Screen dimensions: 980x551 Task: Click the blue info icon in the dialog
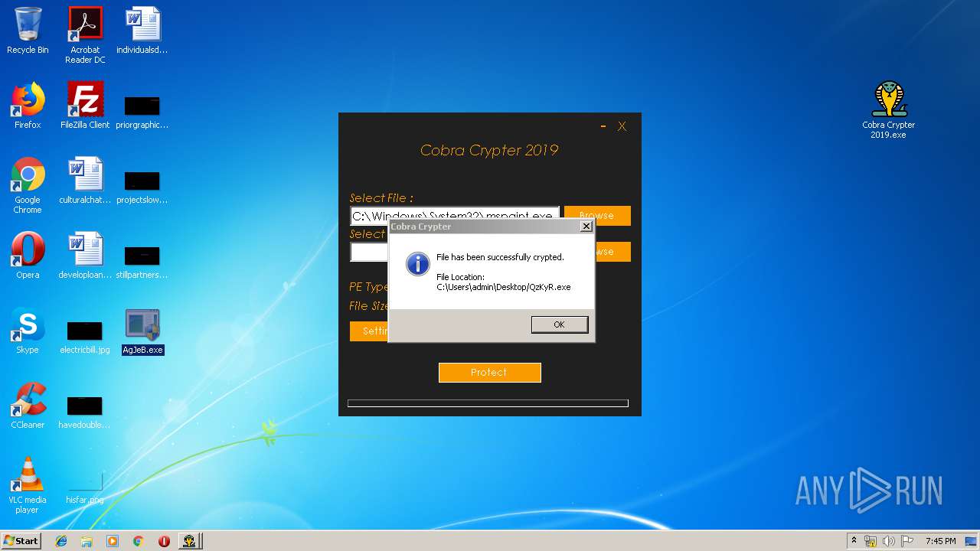click(417, 265)
